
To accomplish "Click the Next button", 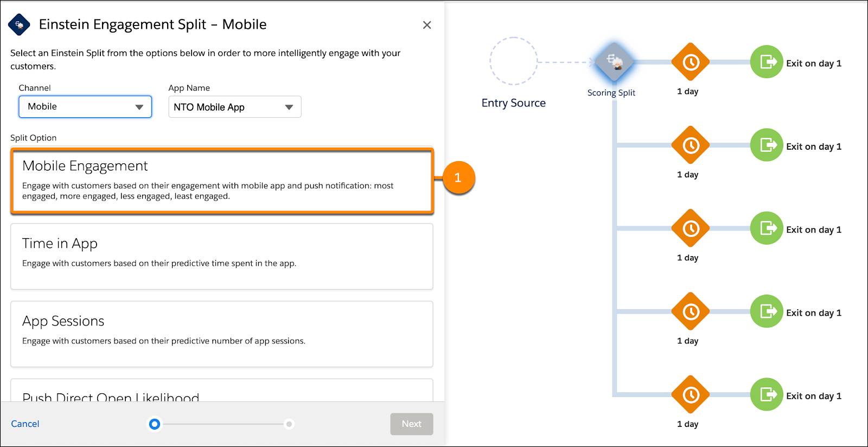I will click(x=412, y=424).
